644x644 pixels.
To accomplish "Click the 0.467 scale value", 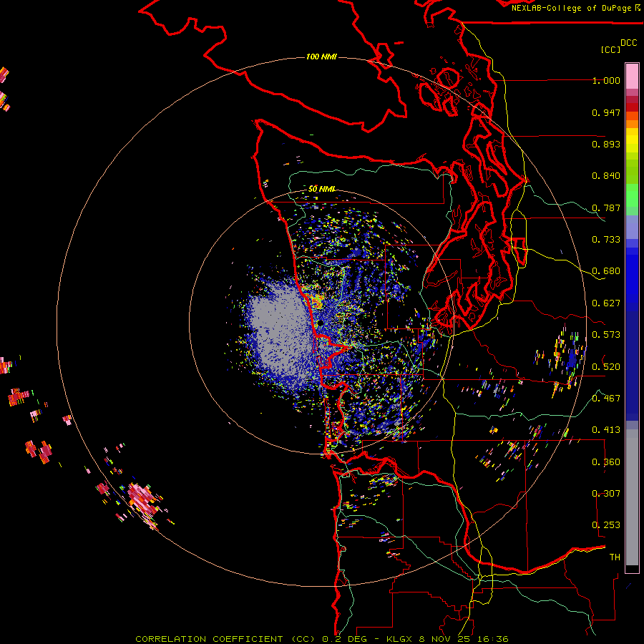I will tap(606, 398).
